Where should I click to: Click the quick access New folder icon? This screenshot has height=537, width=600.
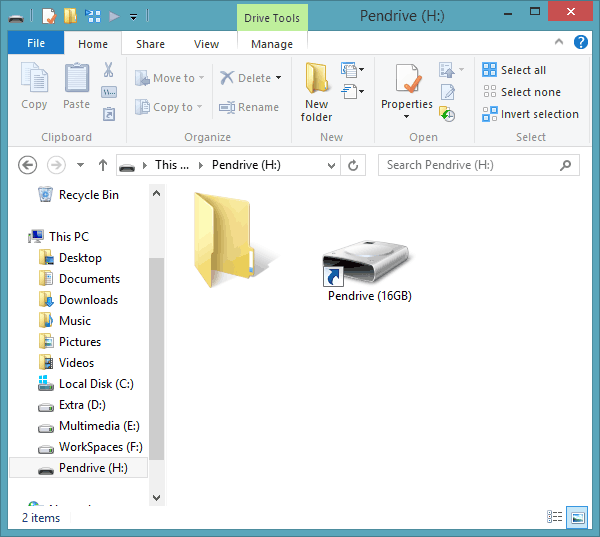pyautogui.click(x=70, y=16)
